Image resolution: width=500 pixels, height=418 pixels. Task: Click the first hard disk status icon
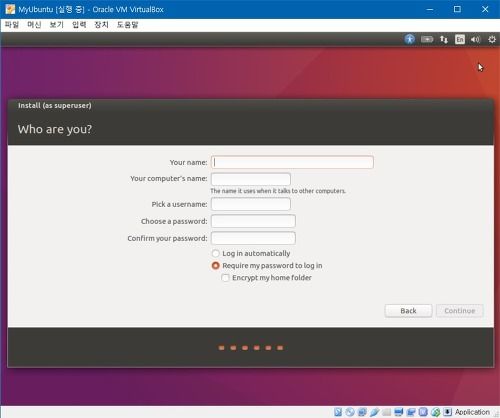[x=338, y=412]
